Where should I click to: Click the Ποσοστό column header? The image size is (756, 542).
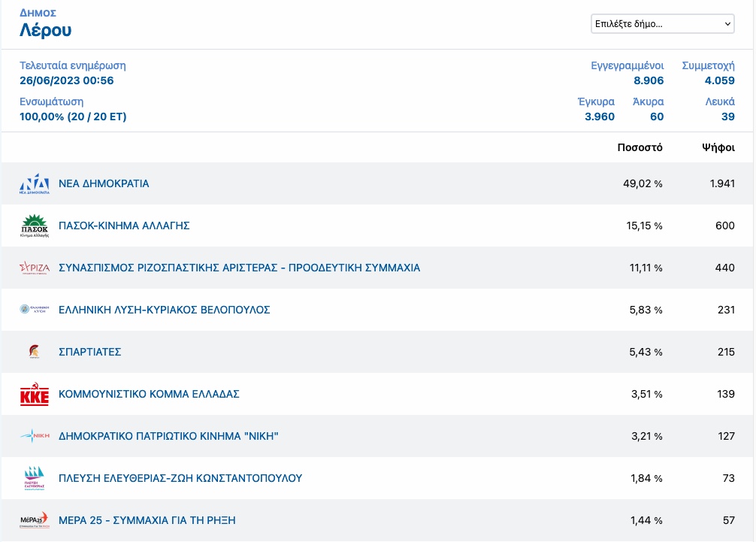click(x=640, y=147)
